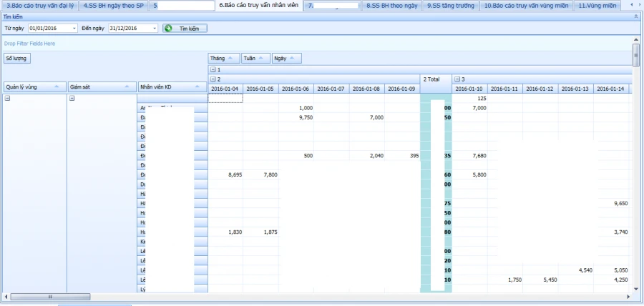
Task: Click the cell with value 1,875
Action: 260,232
